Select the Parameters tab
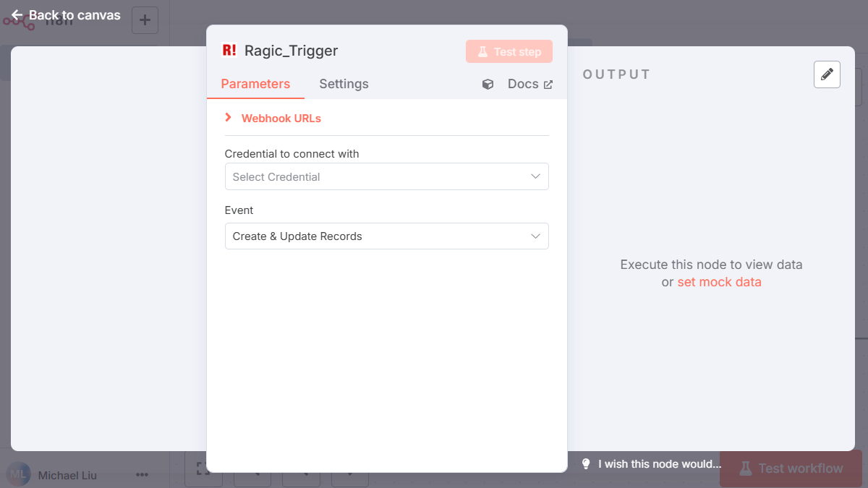Viewport: 868px width, 488px height. [x=255, y=84]
